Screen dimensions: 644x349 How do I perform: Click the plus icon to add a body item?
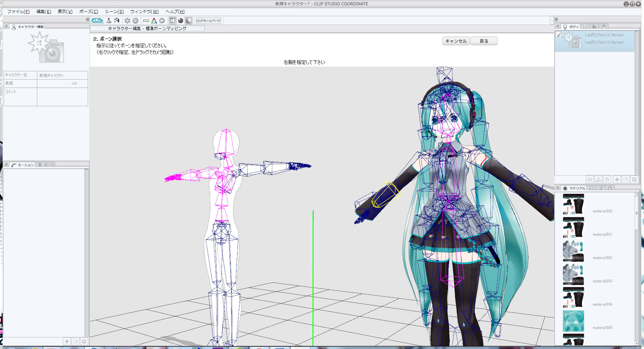coord(617,179)
